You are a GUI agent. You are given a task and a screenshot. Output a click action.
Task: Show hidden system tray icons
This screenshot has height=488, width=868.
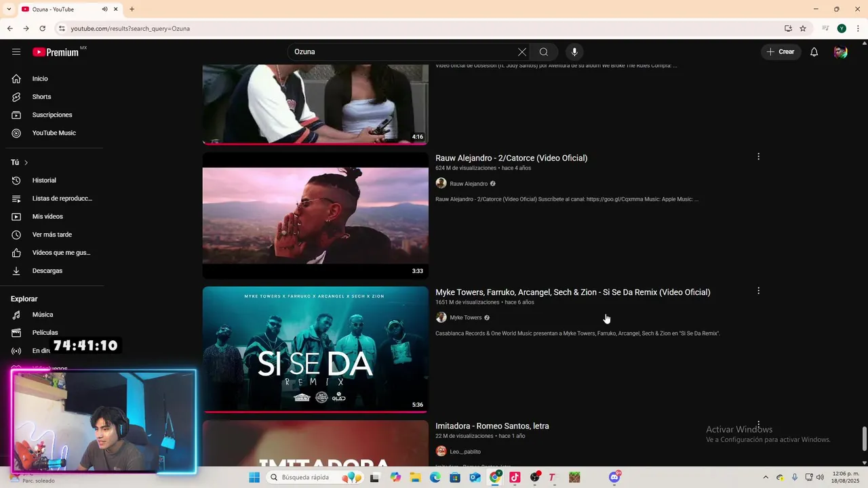tap(766, 477)
